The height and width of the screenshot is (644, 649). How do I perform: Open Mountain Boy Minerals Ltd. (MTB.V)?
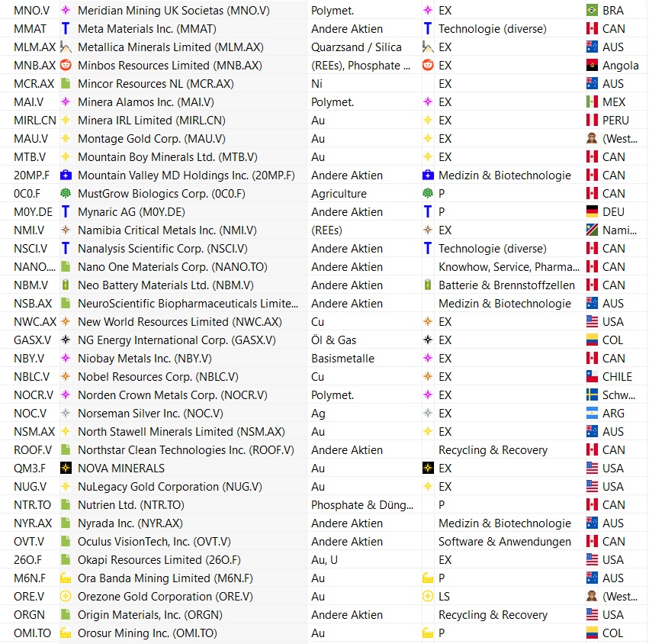(168, 157)
